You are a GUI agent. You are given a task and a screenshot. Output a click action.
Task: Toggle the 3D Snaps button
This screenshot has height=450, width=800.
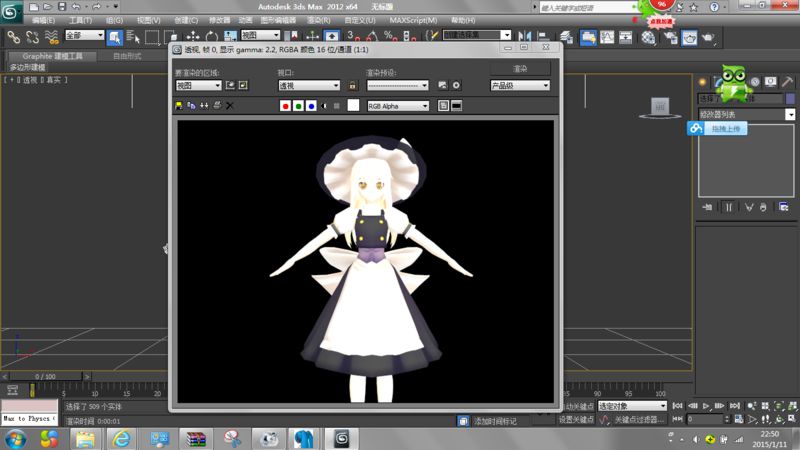click(x=353, y=37)
